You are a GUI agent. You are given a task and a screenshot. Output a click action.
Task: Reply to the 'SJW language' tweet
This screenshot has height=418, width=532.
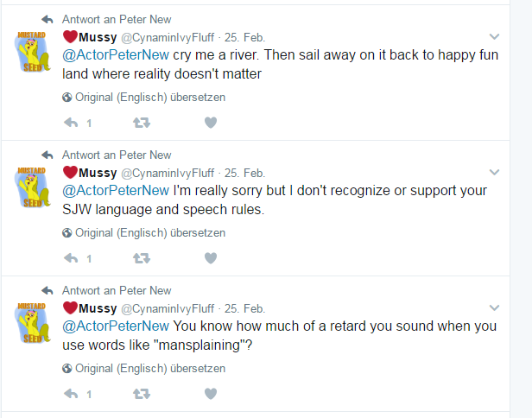click(x=71, y=258)
